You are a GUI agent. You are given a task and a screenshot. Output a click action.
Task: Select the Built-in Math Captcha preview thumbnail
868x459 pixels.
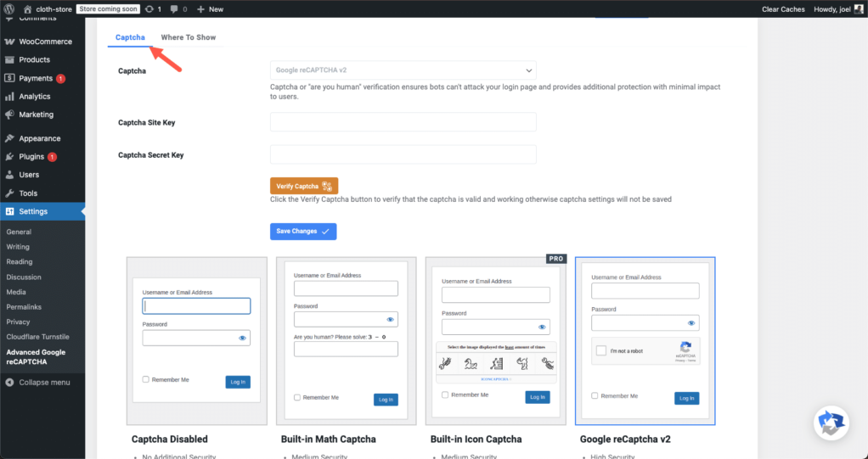pos(346,340)
